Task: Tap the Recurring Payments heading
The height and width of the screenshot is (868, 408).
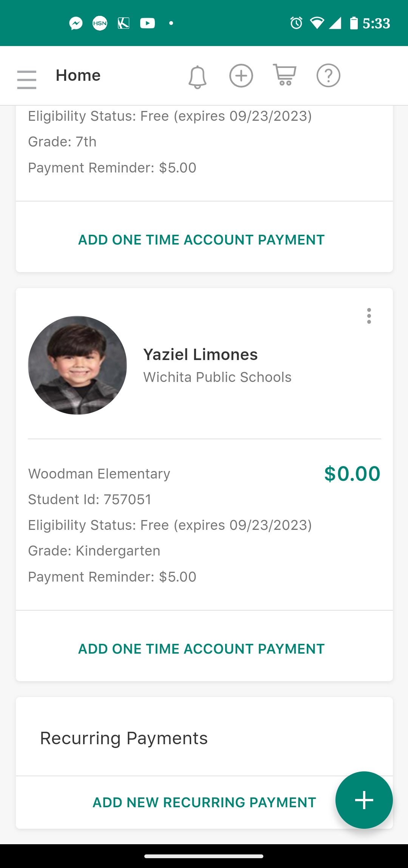Action: (x=124, y=738)
